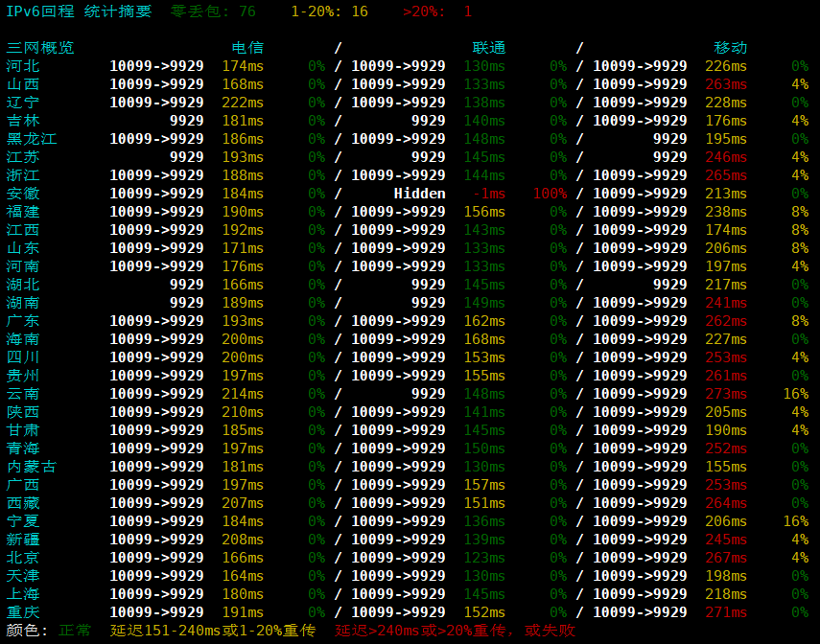
Task: Click 241ms mobile latency in 湖南 row
Action: tap(726, 303)
